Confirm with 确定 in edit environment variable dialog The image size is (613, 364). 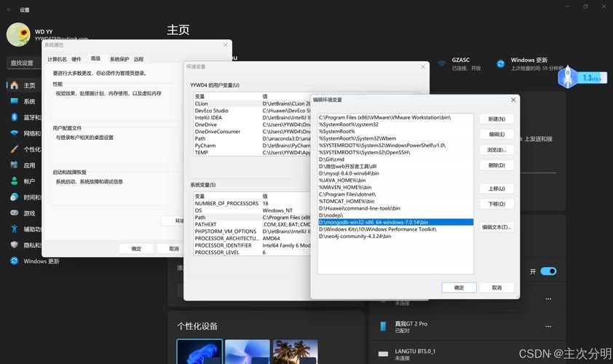[x=459, y=288]
